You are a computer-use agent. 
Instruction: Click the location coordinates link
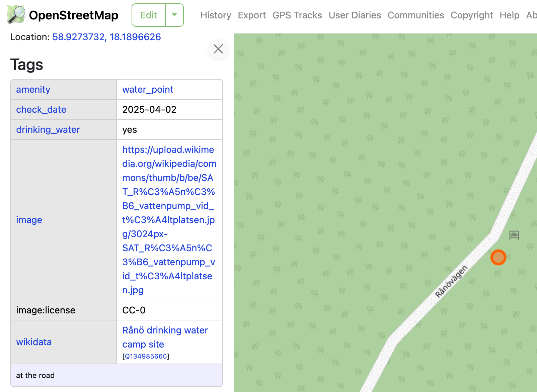(106, 37)
